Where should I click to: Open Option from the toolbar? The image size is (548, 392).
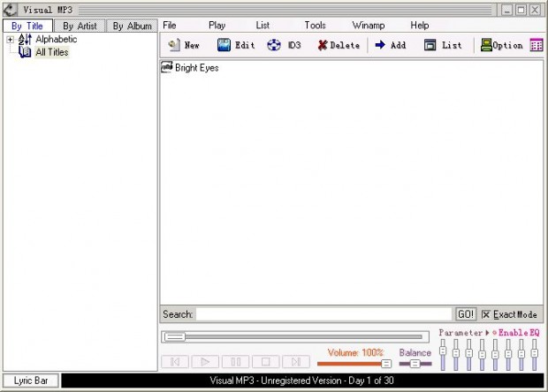click(486, 45)
